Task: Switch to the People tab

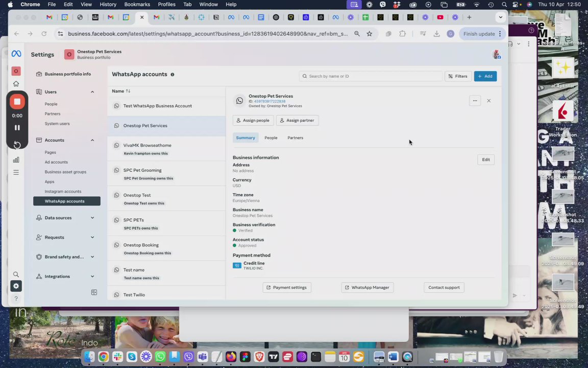Action: [271, 138]
